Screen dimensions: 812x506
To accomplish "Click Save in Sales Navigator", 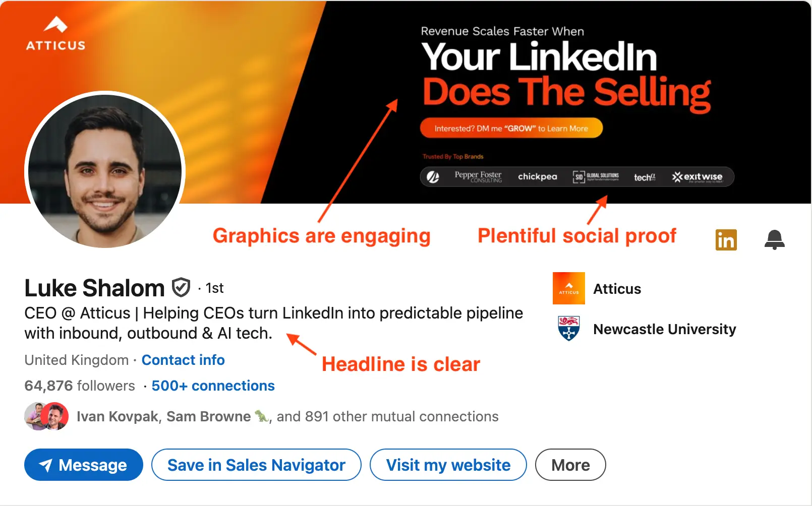I will coord(256,465).
